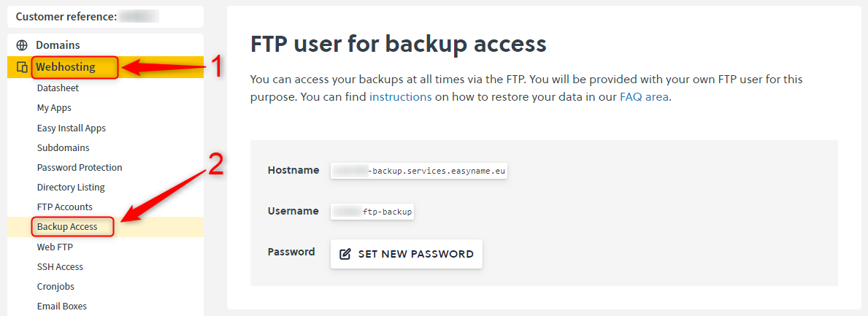Viewport: 868px width, 316px height.
Task: Select Easy Install Apps
Action: pyautogui.click(x=71, y=128)
